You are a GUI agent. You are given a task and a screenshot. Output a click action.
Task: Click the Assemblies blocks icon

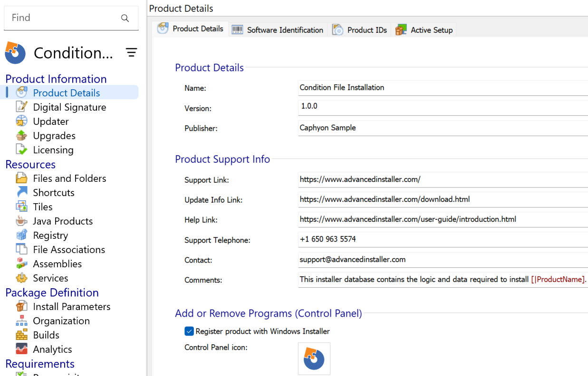click(x=21, y=263)
